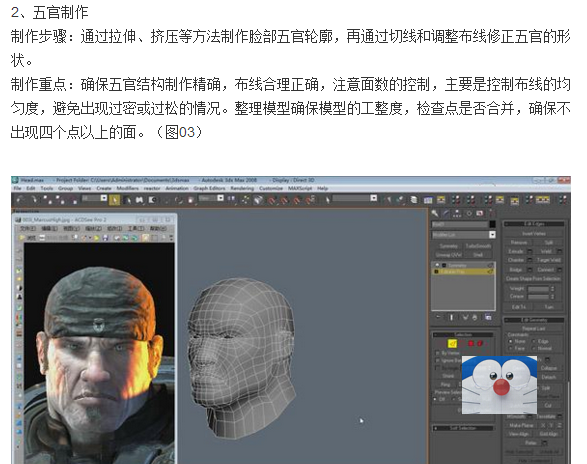Select Symmetry in modifier stack

coord(464,265)
